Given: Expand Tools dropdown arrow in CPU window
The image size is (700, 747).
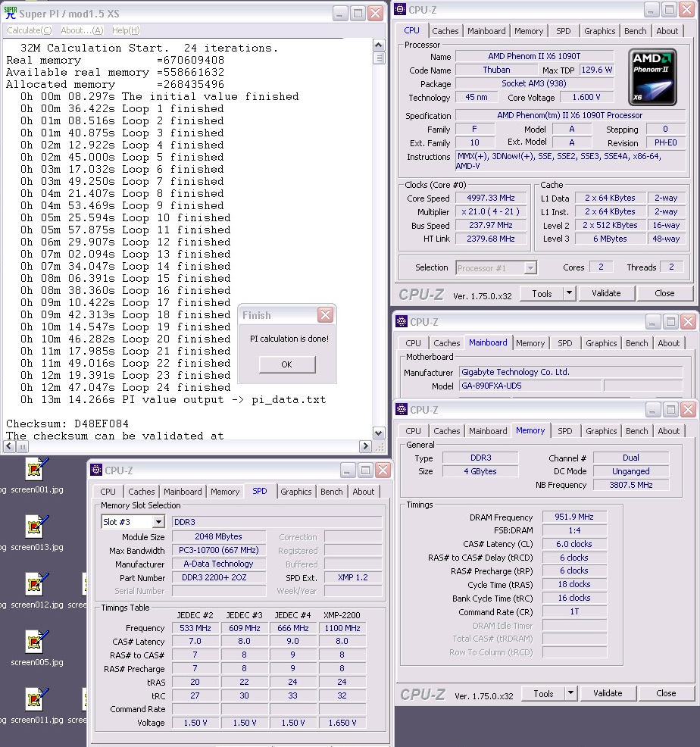Looking at the screenshot, I should tap(569, 293).
